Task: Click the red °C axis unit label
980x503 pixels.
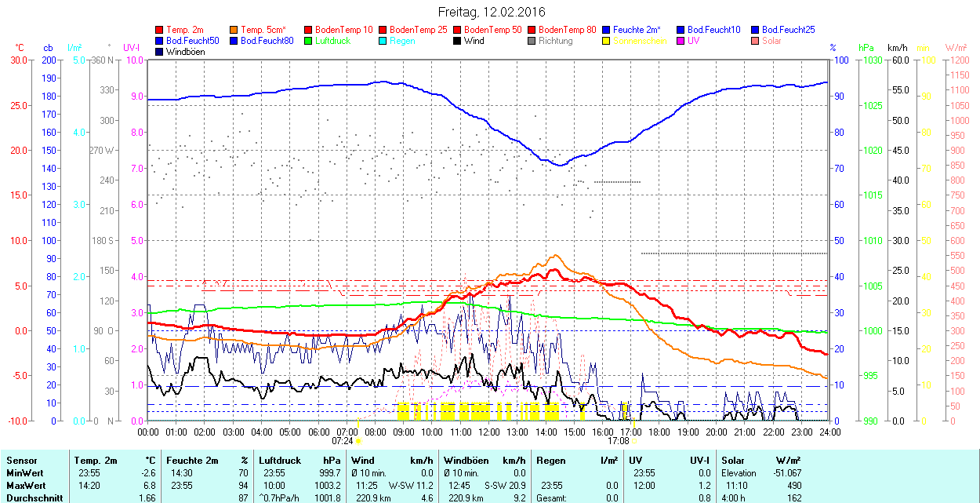Action: pyautogui.click(x=19, y=48)
